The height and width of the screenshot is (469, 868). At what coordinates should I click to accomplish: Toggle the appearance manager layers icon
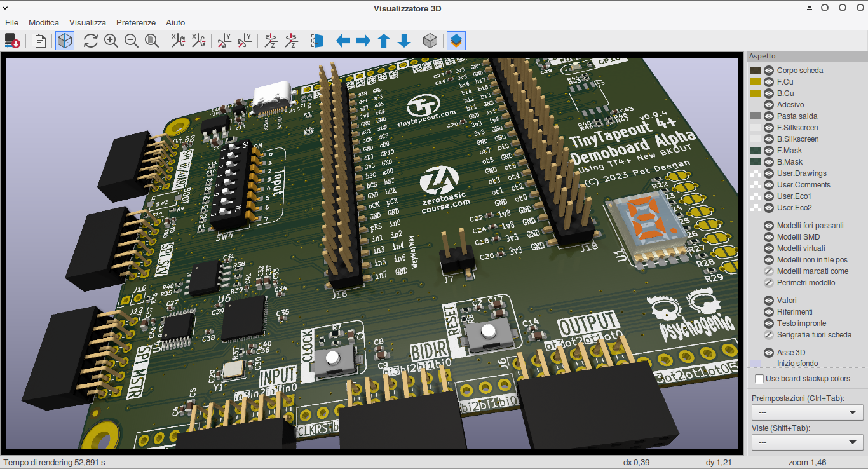coord(456,41)
